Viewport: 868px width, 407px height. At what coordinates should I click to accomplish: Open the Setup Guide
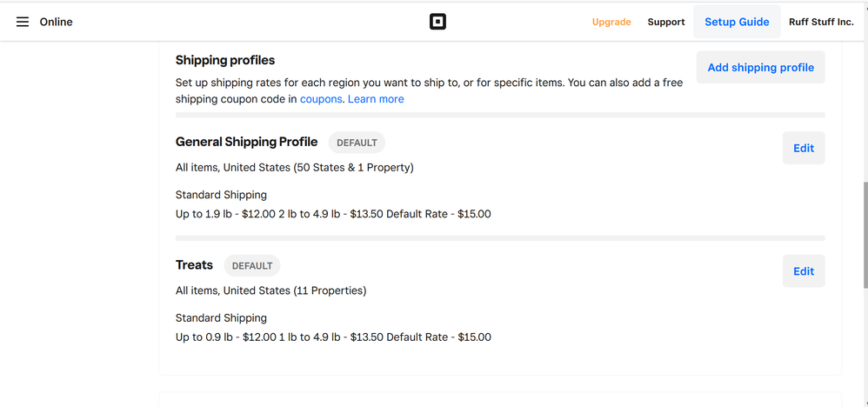click(x=737, y=22)
